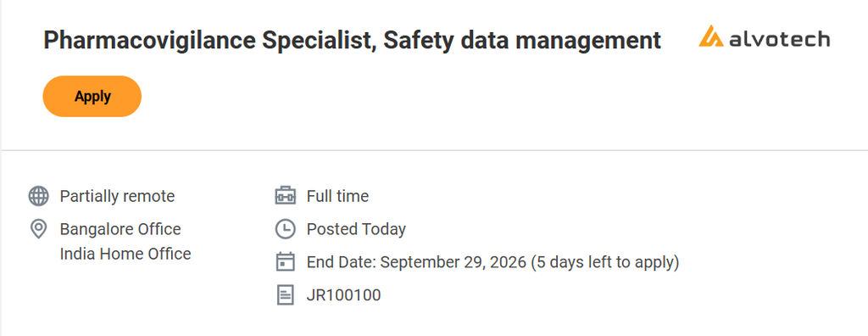Click the alvotech wordmark text
The width and height of the screenshot is (868, 336).
tap(780, 39)
